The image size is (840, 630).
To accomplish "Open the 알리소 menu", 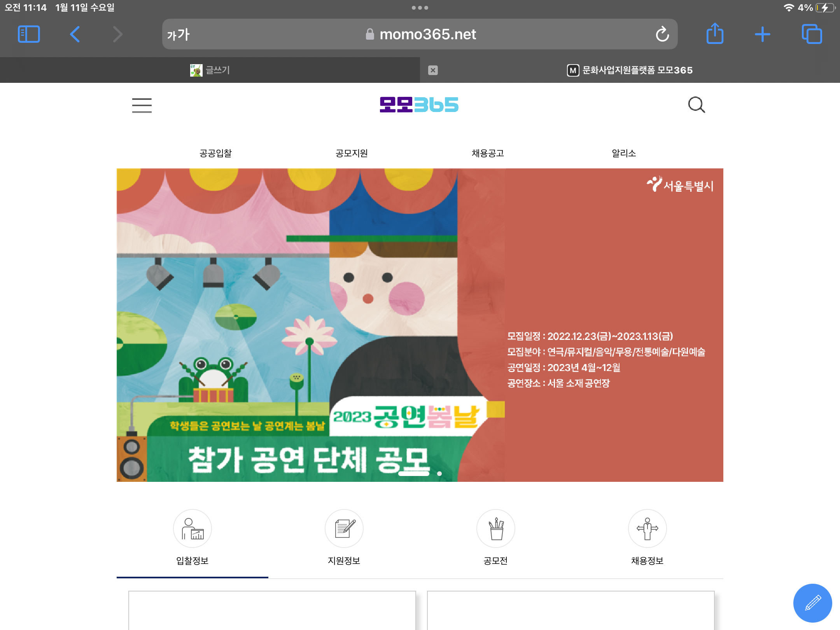I will pyautogui.click(x=624, y=153).
